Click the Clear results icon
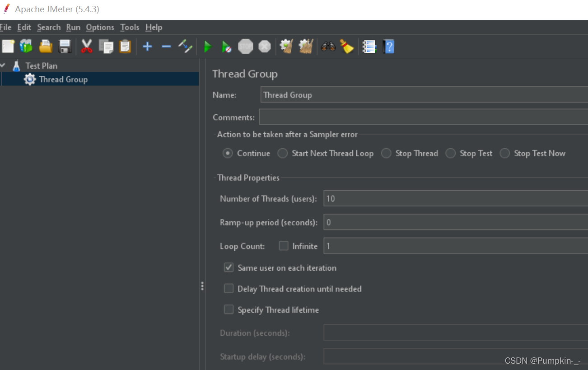 coord(286,46)
